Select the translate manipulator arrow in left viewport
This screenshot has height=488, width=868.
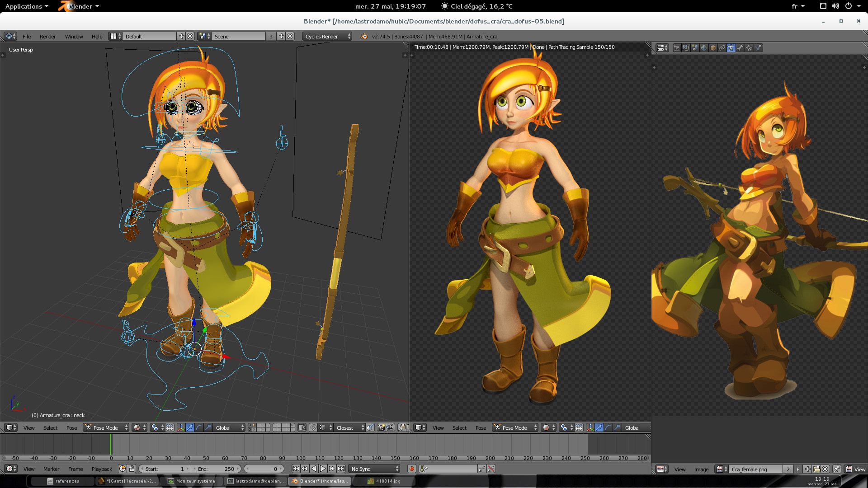pyautogui.click(x=190, y=427)
